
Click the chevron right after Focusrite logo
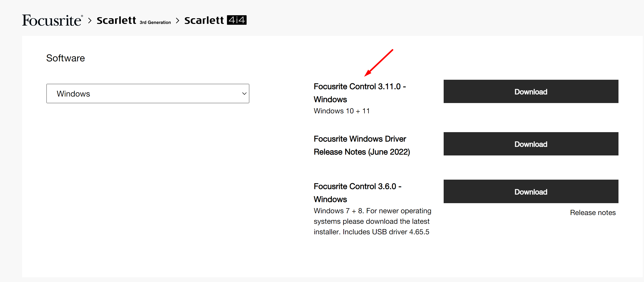click(x=90, y=20)
